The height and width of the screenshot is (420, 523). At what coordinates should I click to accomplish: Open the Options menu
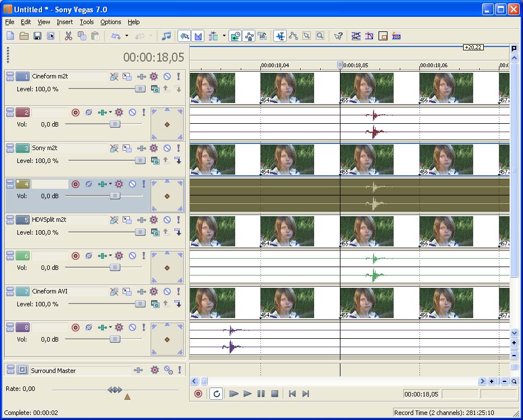111,22
